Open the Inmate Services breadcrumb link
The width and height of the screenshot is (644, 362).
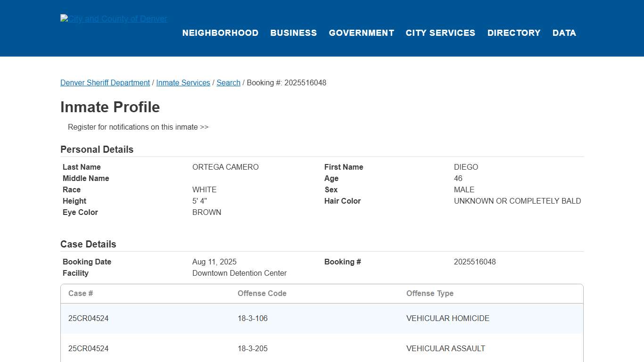point(183,82)
